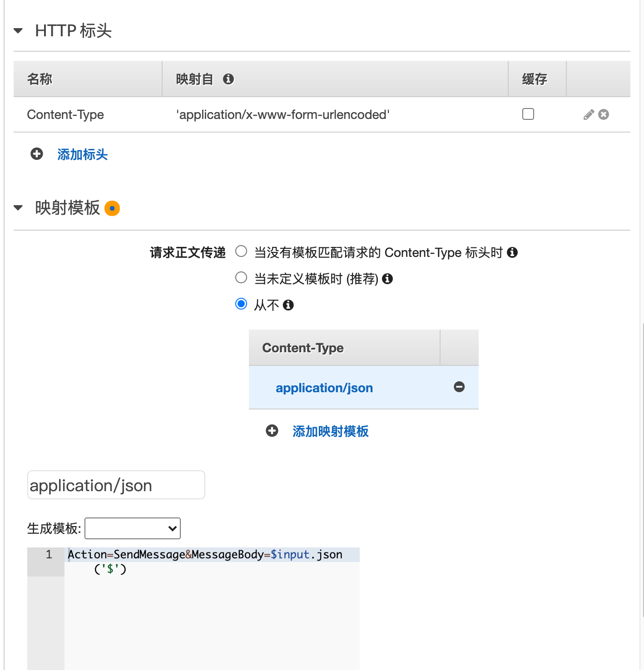Click the 添加映射模板 link
This screenshot has height=670, width=644.
[x=331, y=431]
